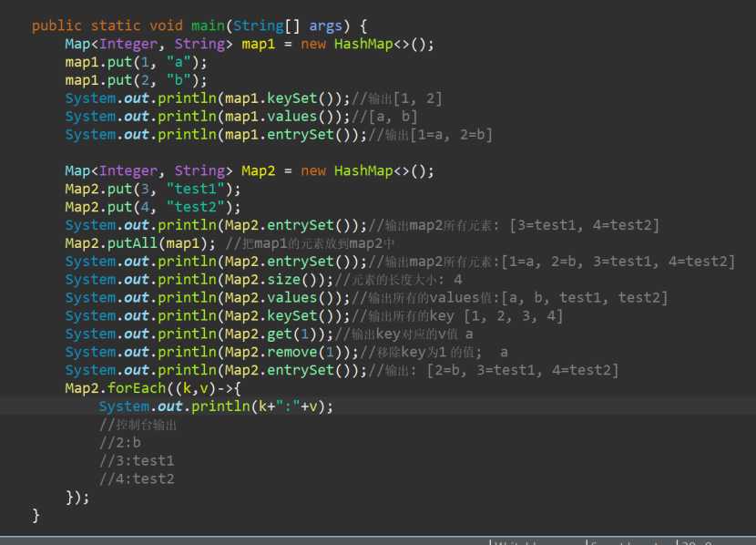Click map1.keySet() call
The image size is (756, 545).
click(281, 98)
